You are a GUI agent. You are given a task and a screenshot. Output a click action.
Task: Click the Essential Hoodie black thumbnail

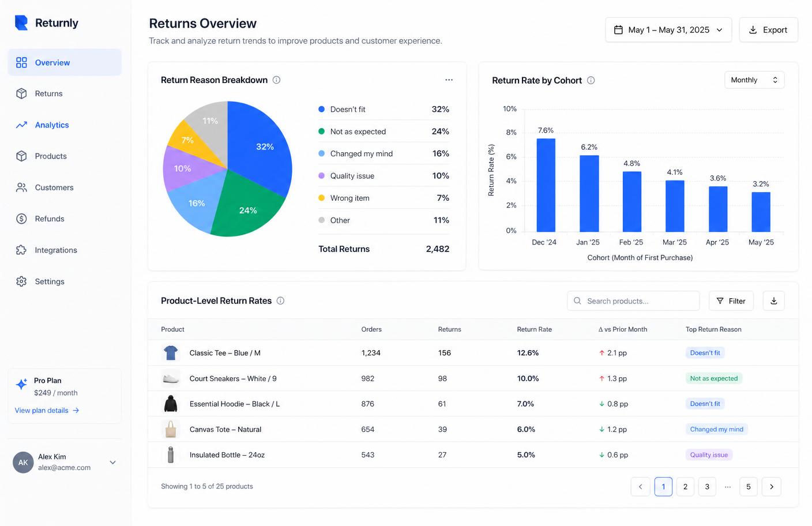pos(171,404)
